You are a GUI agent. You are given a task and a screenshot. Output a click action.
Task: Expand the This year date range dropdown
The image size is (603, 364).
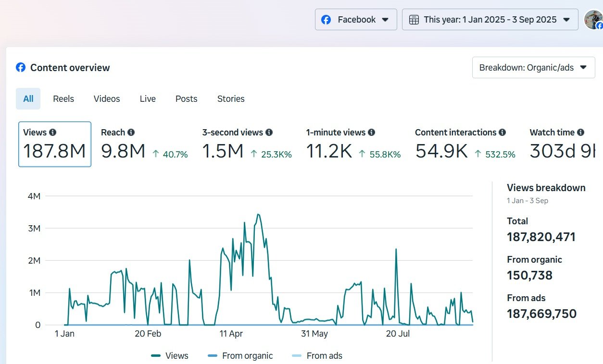(x=490, y=20)
